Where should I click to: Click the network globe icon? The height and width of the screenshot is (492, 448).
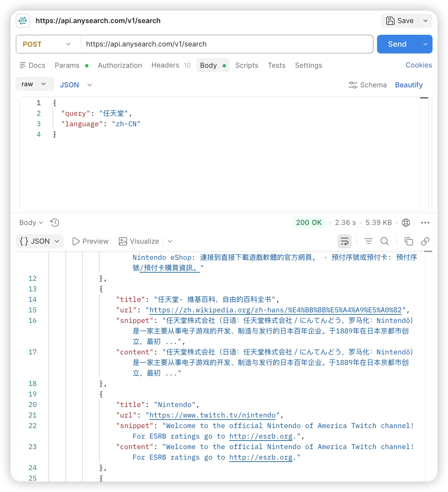[406, 223]
